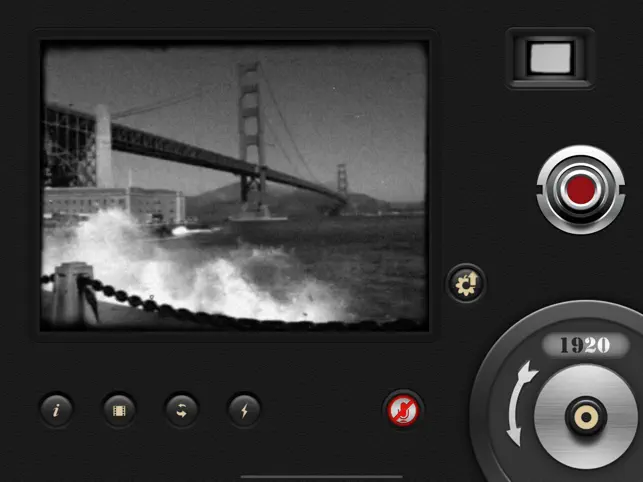
Task: Toggle the muted microphone button
Action: 403,410
